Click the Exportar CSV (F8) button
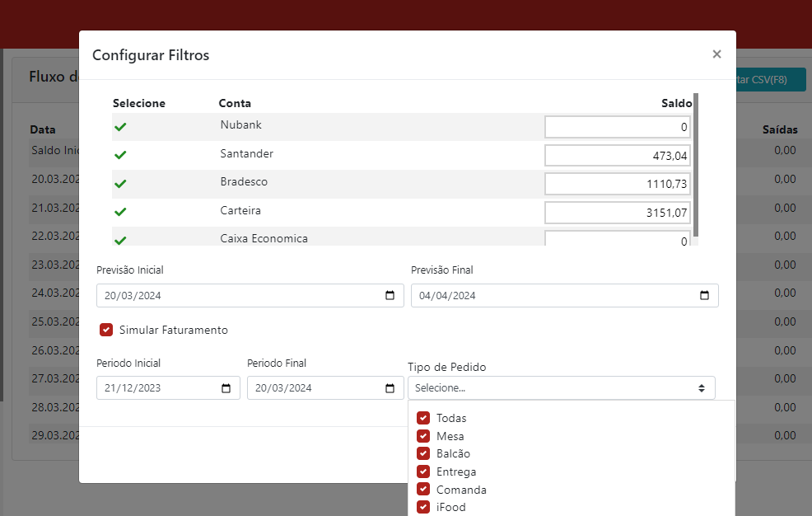Image resolution: width=812 pixels, height=516 pixels. (770, 80)
